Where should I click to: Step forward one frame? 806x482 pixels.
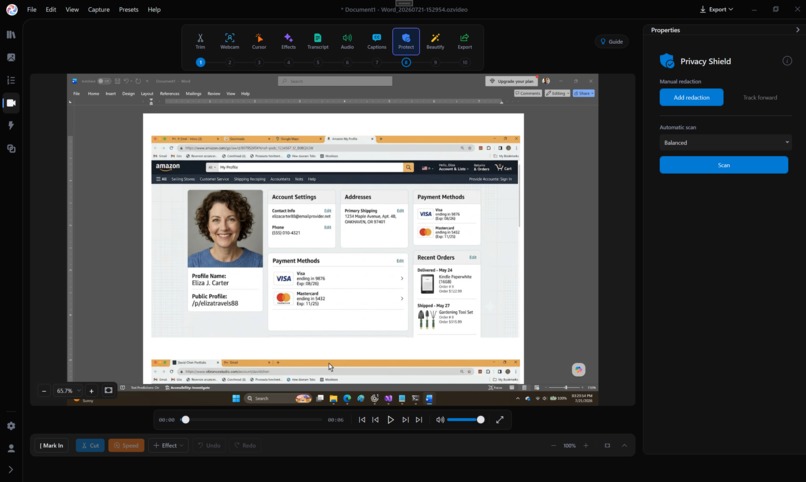click(x=406, y=420)
